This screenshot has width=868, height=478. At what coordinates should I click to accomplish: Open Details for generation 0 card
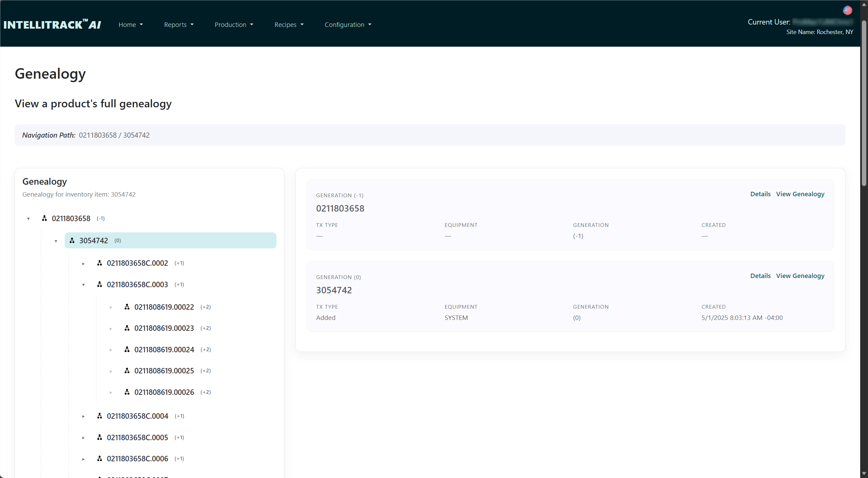click(760, 276)
